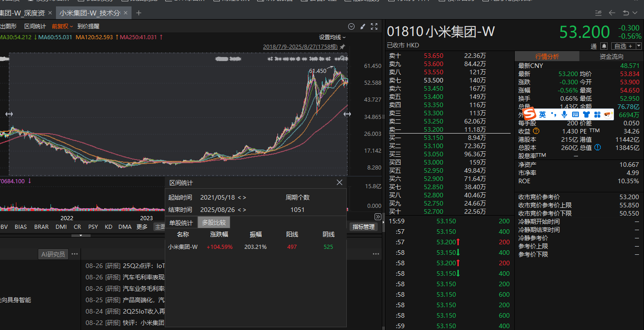Click the price alert bell icon
The image size is (644, 330).
click(x=604, y=46)
